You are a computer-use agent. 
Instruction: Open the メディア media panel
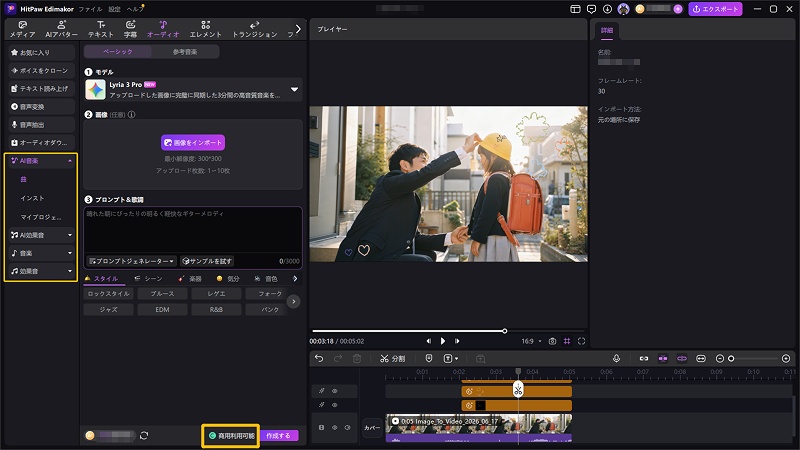tap(22, 29)
